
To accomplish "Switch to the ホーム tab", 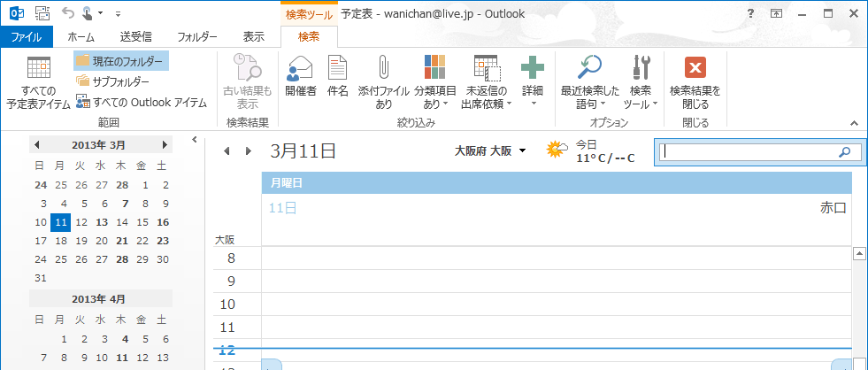I will tap(81, 37).
